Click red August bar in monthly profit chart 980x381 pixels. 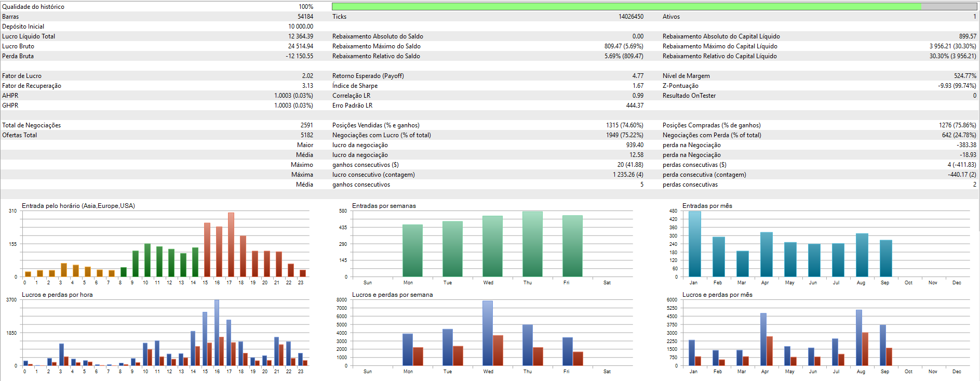point(865,349)
